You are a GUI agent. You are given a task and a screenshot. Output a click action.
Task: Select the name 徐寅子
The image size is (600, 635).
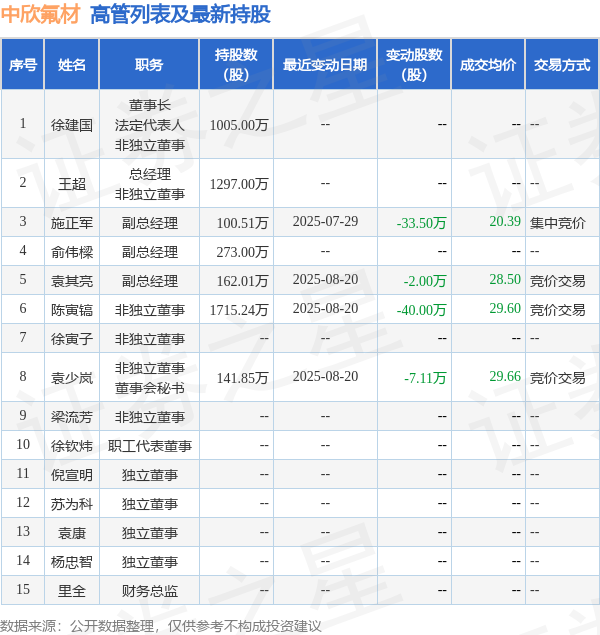72,339
